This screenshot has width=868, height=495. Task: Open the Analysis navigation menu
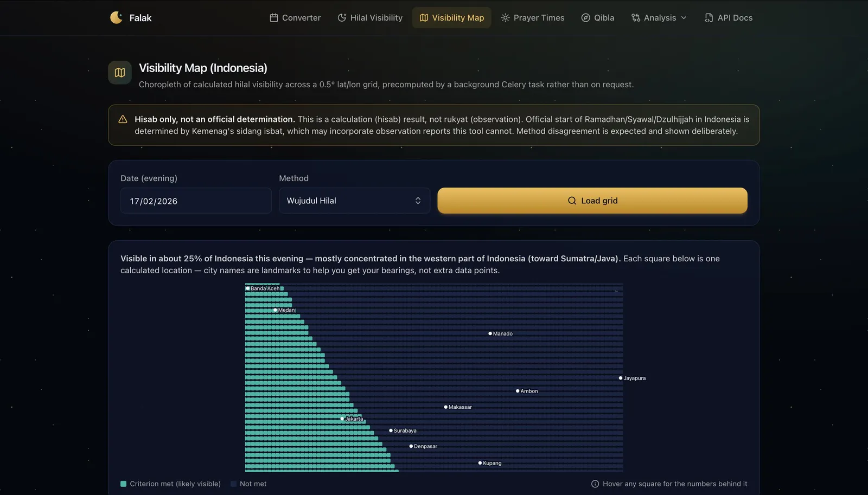coord(659,18)
